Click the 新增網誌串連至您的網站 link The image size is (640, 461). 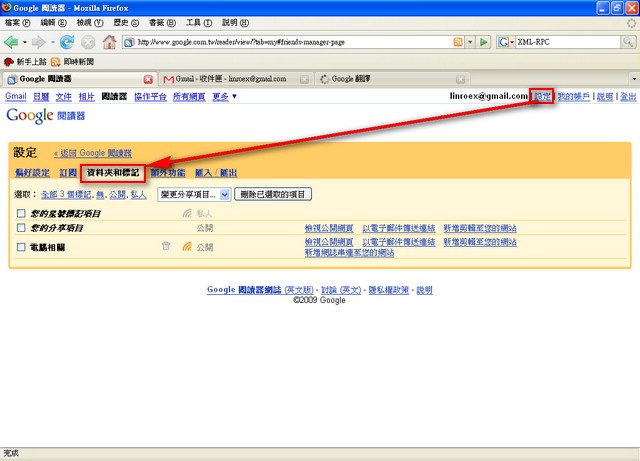tap(349, 252)
